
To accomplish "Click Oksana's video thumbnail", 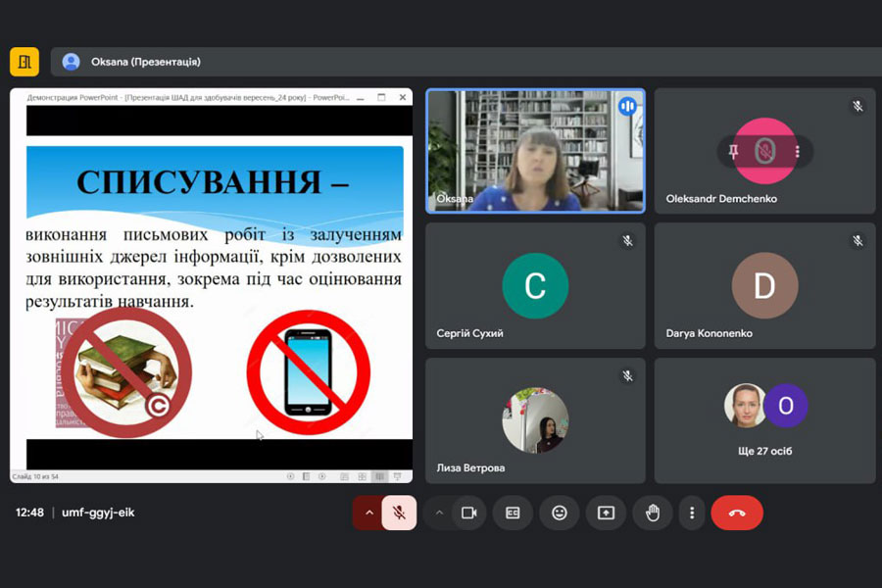I will pos(535,151).
